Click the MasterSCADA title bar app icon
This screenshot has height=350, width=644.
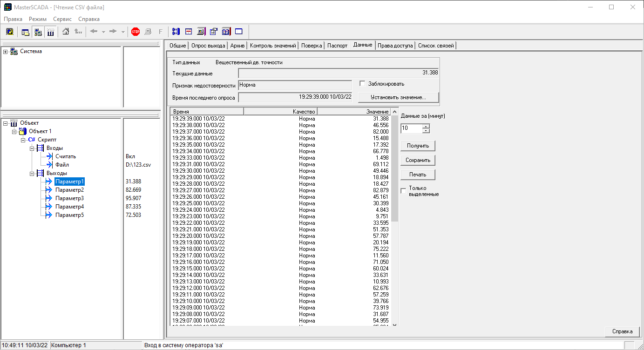tap(8, 7)
